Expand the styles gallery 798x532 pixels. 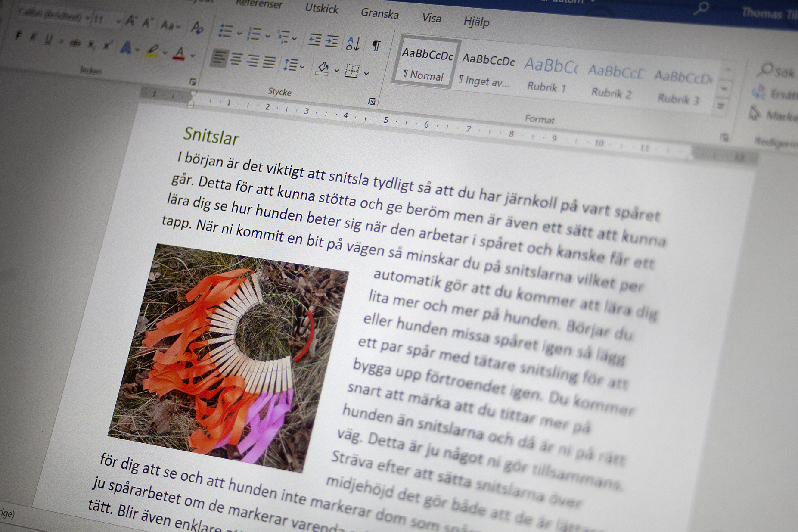click(721, 106)
